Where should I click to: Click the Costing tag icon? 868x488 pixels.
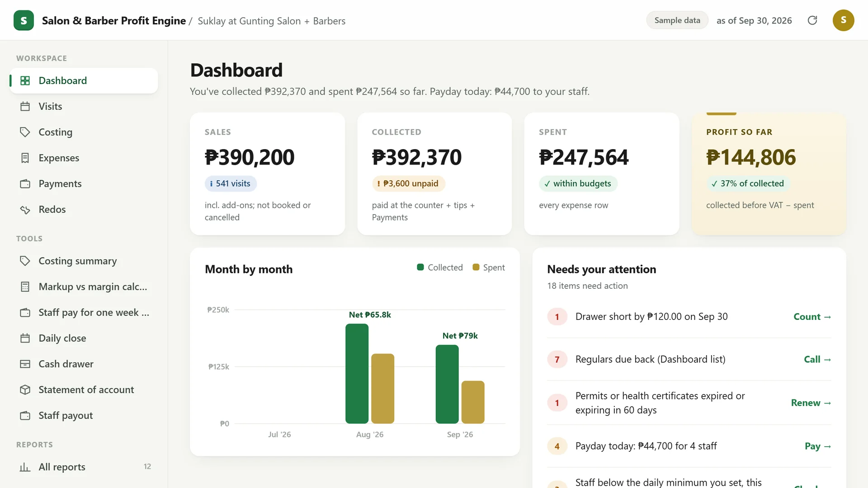(x=25, y=132)
